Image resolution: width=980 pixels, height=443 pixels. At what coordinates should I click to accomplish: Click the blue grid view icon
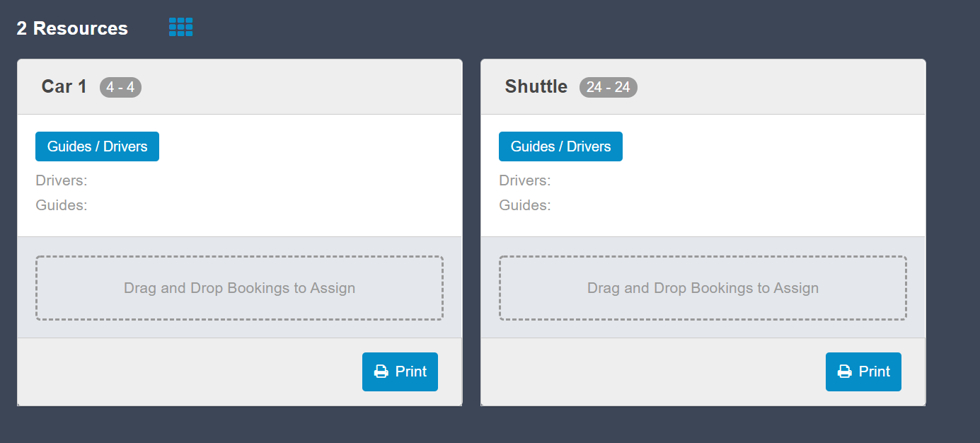pos(180,28)
